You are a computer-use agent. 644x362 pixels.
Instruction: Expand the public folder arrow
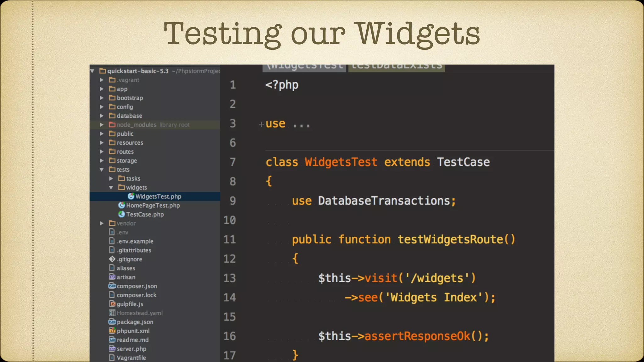click(102, 134)
